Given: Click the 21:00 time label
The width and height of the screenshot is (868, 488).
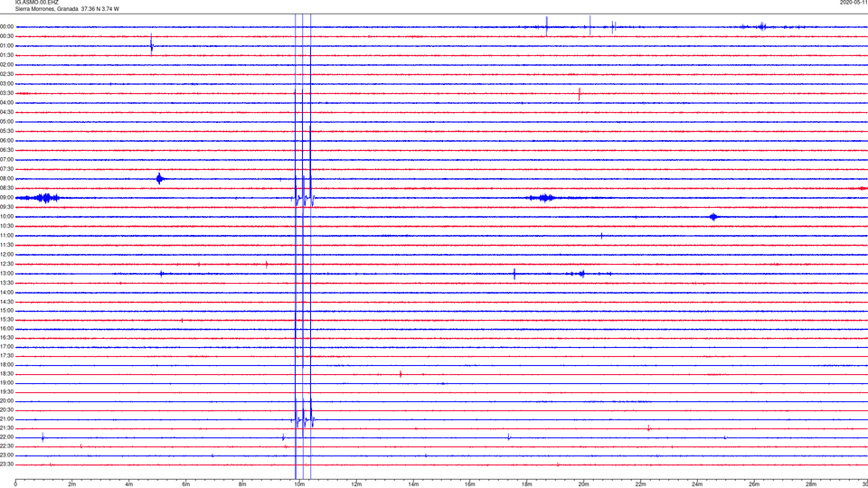Looking at the screenshot, I should (6, 418).
